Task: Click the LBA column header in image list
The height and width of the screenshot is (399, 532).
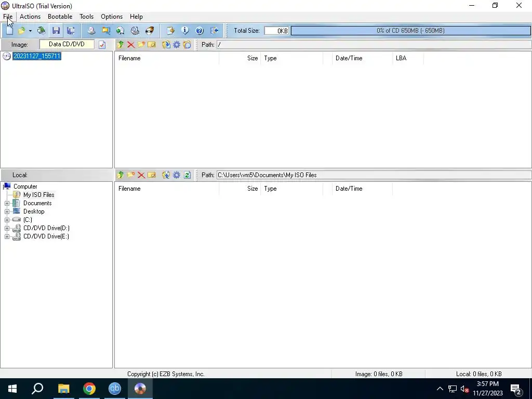Action: coord(408,58)
